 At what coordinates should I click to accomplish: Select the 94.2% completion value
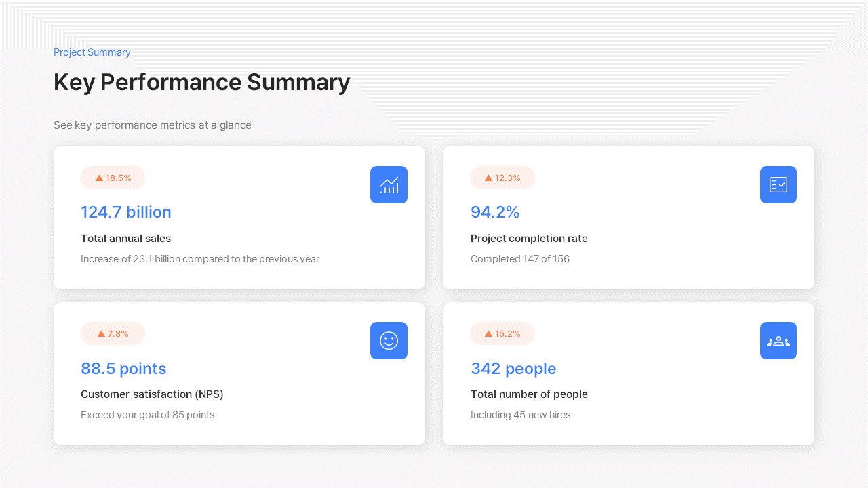click(495, 212)
